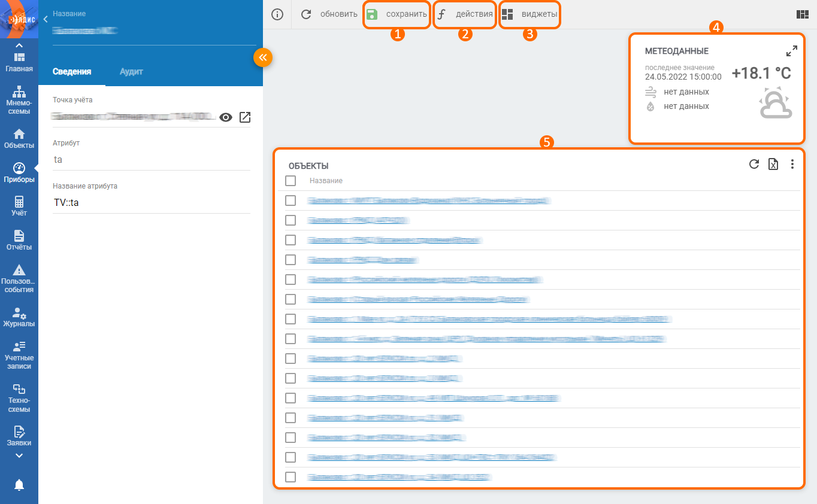Screen dimensions: 817x504
Task: Export Объекты table to Excel
Action: click(773, 164)
